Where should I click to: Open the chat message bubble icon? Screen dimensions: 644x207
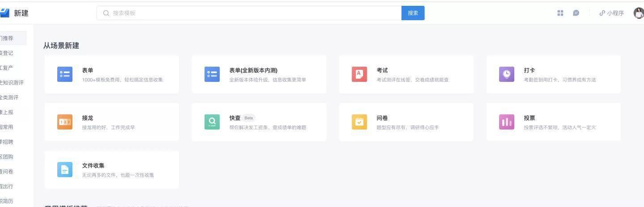coord(576,13)
